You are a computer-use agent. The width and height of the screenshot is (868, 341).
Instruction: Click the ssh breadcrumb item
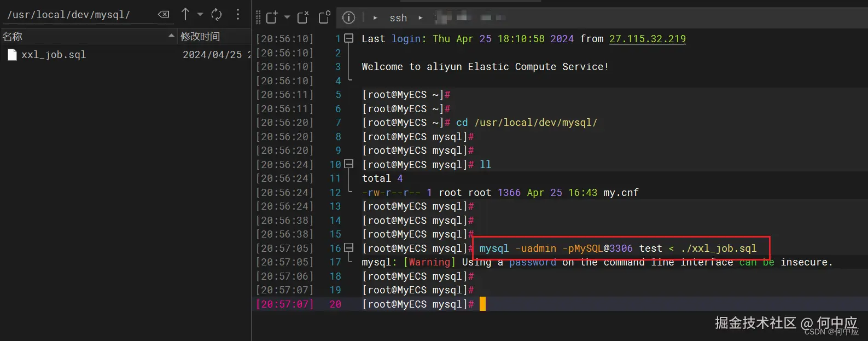tap(398, 18)
